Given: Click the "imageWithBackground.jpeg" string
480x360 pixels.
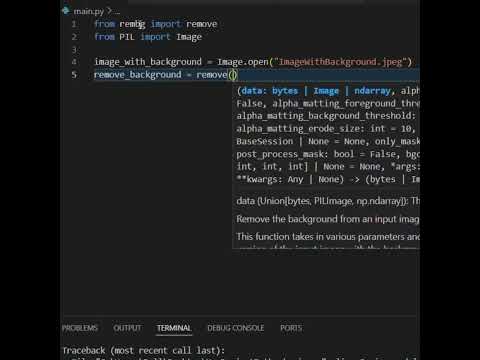Looking at the screenshot, I should [x=341, y=62].
